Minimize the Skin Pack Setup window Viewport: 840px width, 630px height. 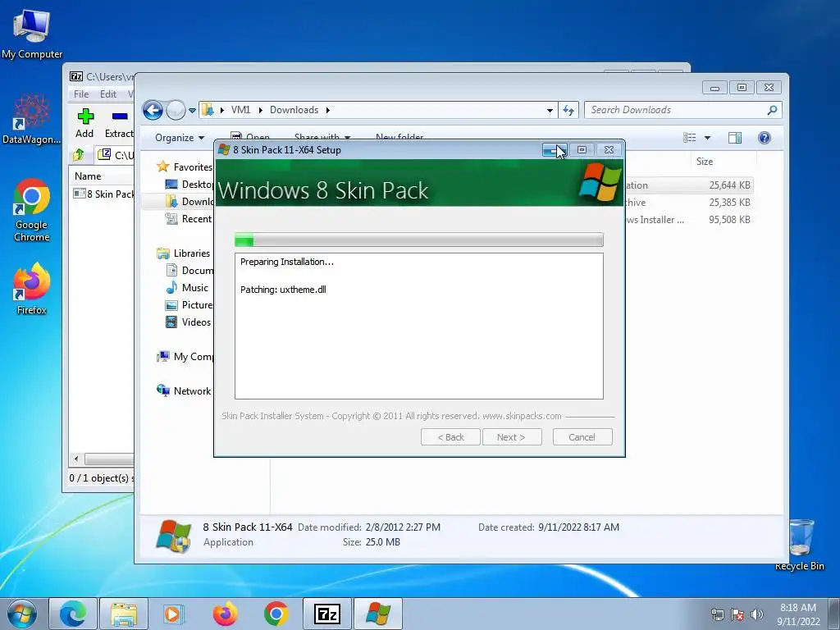click(555, 150)
